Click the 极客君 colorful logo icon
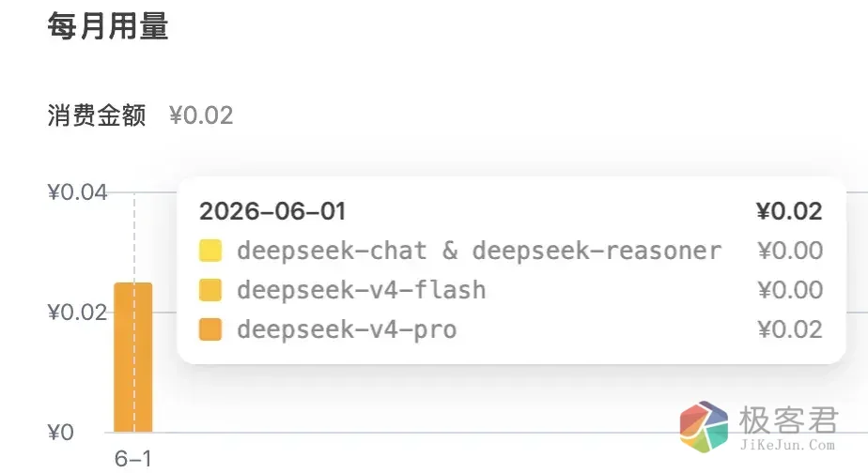 click(x=704, y=426)
